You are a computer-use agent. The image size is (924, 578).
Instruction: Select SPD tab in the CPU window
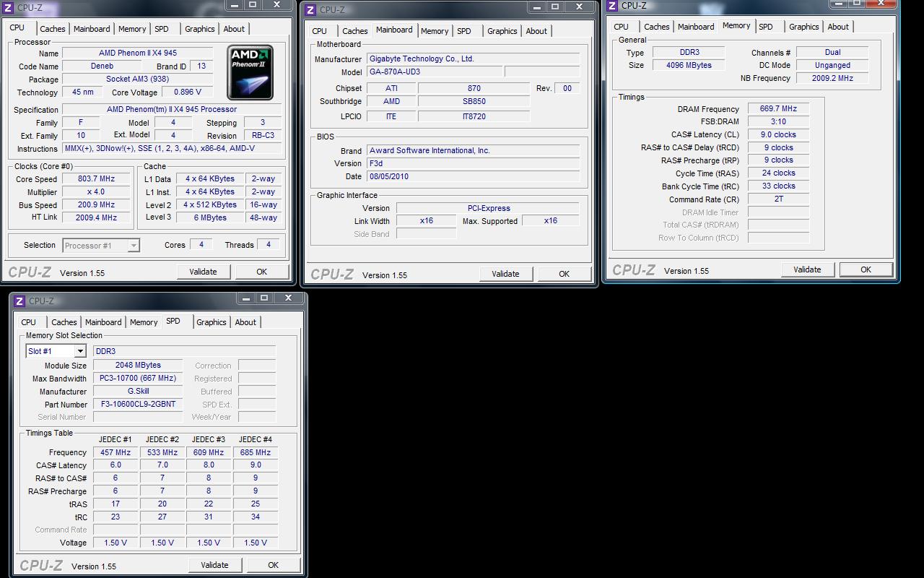pyautogui.click(x=162, y=29)
